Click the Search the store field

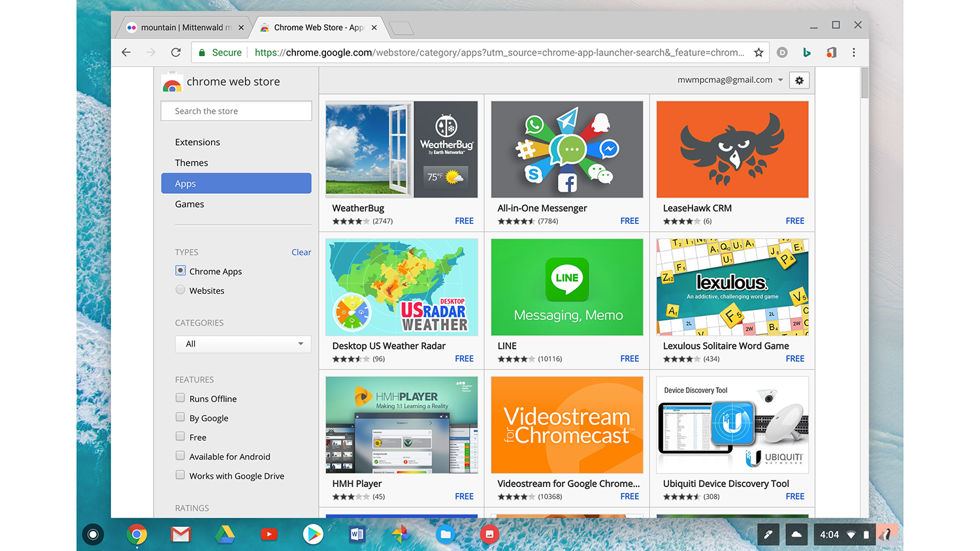pos(236,110)
